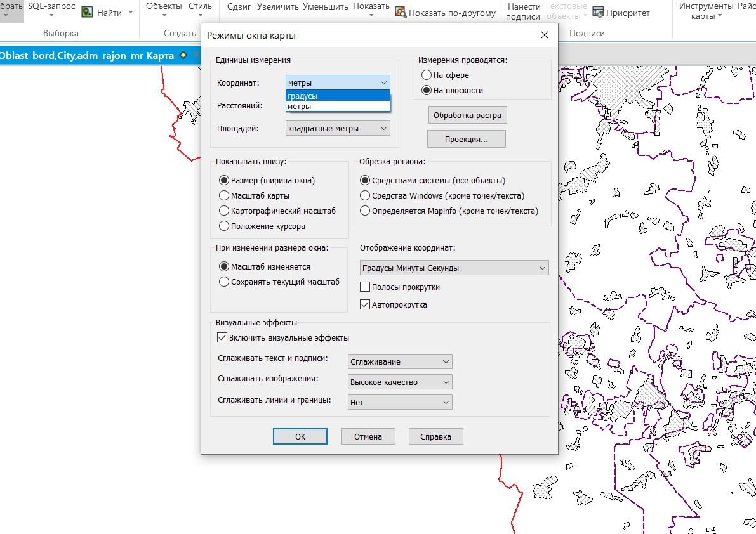Viewport: 756px width, 534px height.
Task: Select Средствами системы (все объекты)
Action: pos(365,180)
